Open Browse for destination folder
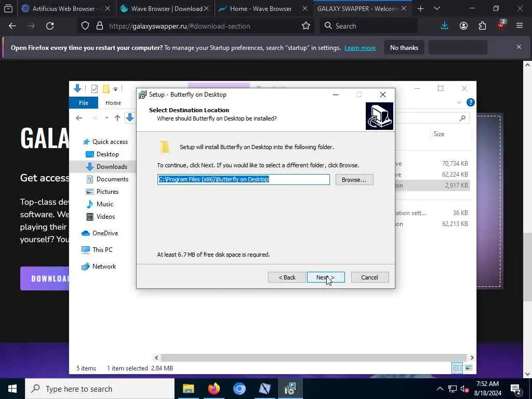Viewport: 532px width, 399px height. click(354, 179)
